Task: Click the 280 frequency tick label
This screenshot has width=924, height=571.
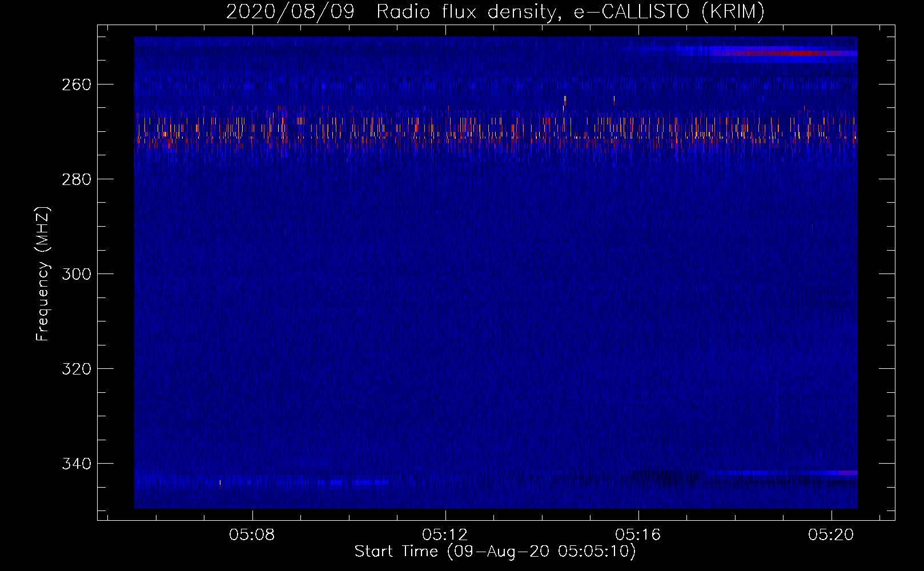Action: click(x=77, y=179)
